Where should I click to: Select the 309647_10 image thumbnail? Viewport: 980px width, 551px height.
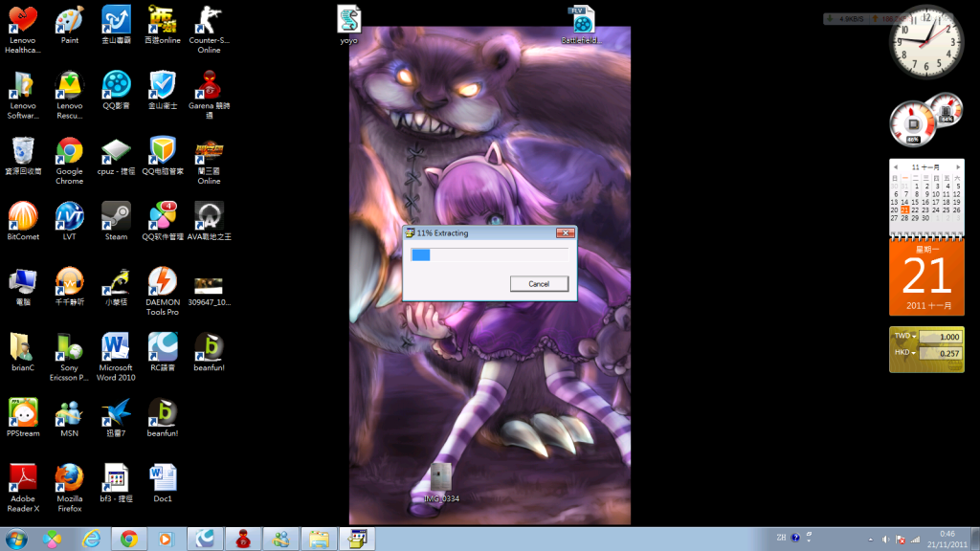[x=209, y=291]
